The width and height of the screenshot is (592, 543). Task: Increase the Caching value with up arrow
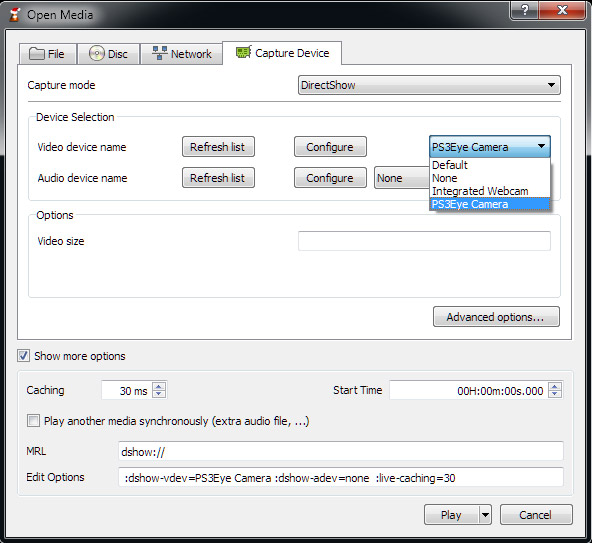pyautogui.click(x=159, y=386)
